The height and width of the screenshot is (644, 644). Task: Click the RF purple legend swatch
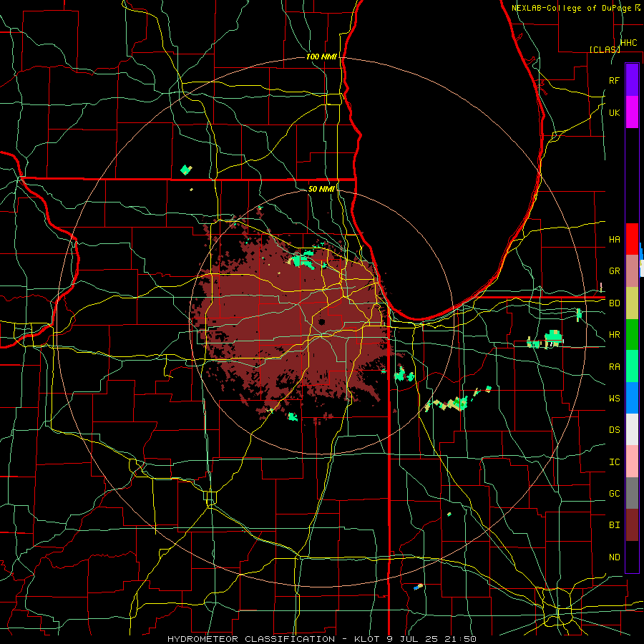632,80
